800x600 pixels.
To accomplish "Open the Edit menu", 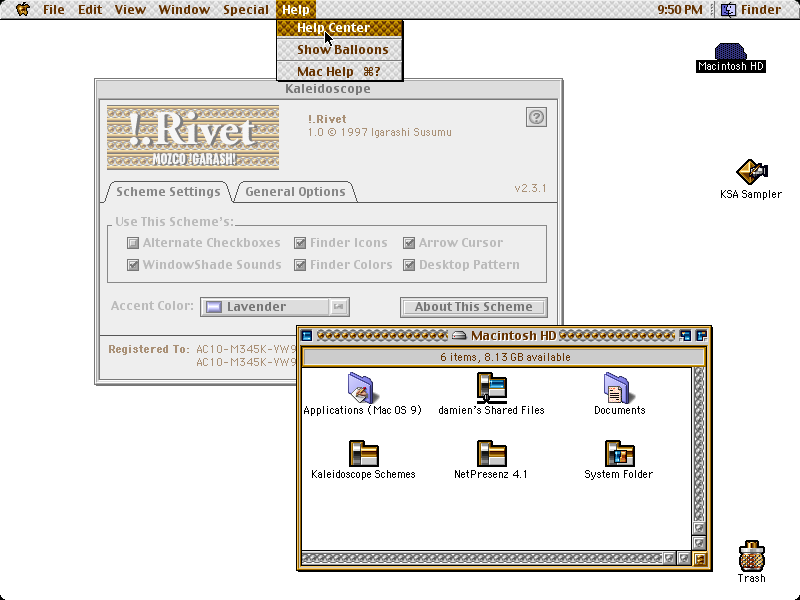I will tap(90, 10).
